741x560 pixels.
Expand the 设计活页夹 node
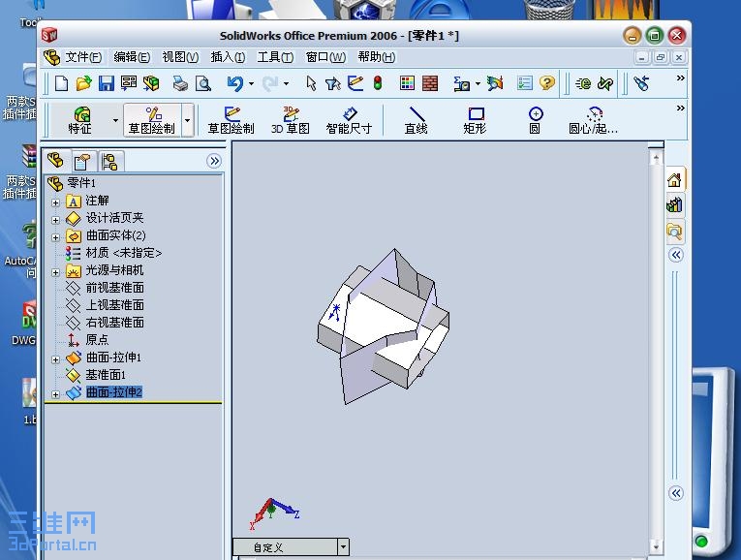[x=55, y=220]
